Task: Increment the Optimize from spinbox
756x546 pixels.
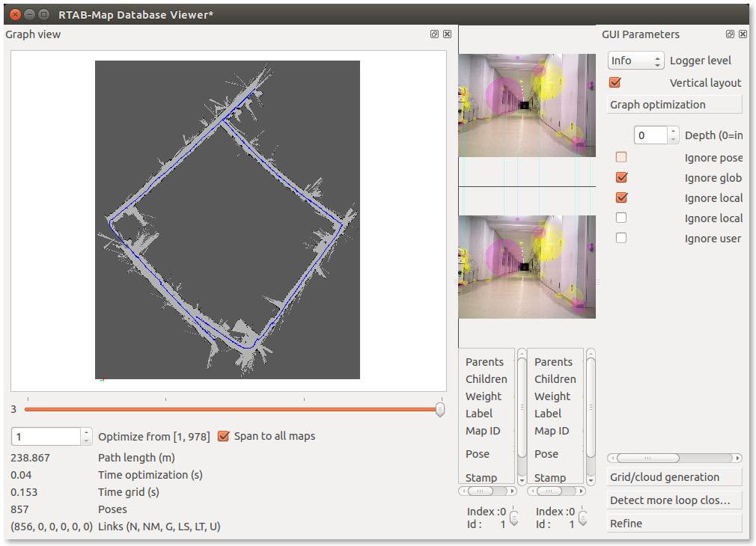Action: point(87,432)
